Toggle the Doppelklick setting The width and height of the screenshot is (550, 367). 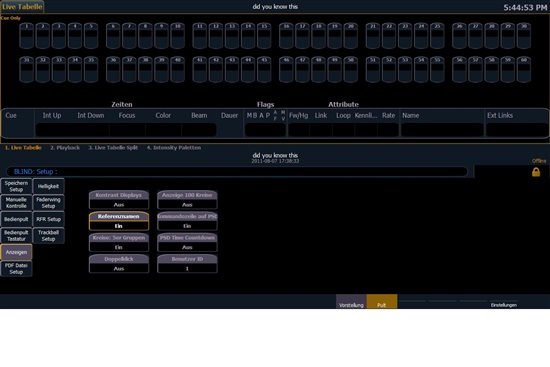[x=119, y=263]
